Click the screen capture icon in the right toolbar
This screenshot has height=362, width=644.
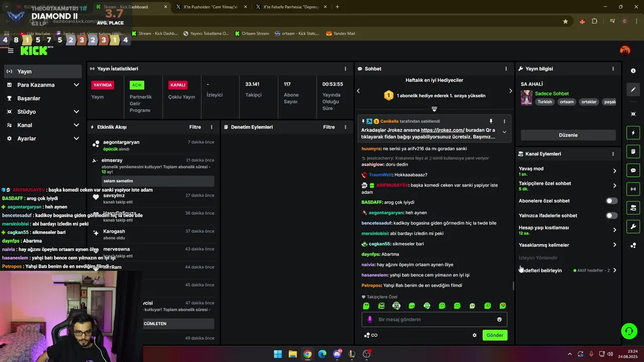633,114
